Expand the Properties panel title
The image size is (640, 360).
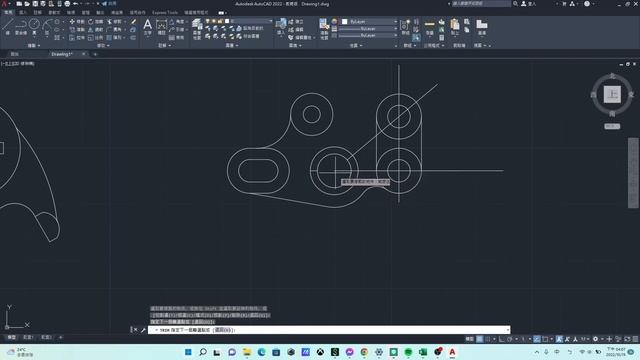pos(356,45)
